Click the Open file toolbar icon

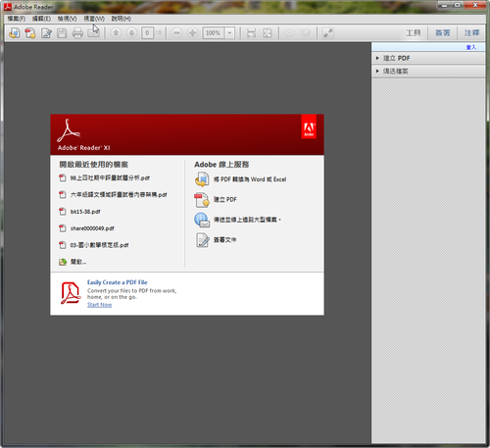(15, 33)
